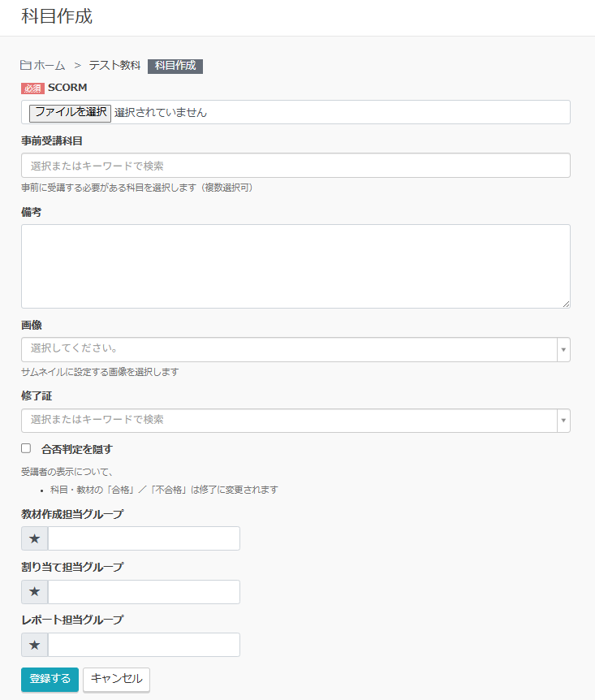Go to ホーム breadcrumb link
This screenshot has height=700, width=595.
(x=49, y=66)
